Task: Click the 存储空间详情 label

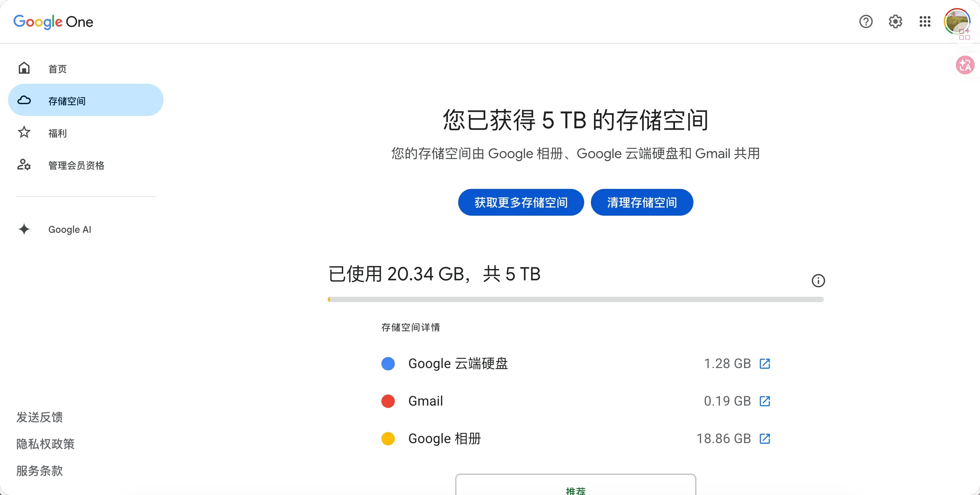Action: tap(411, 327)
